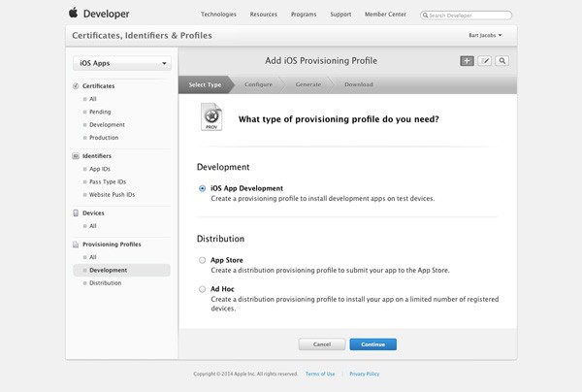Open the Privacy Policy link
582x392 pixels.
coord(365,374)
